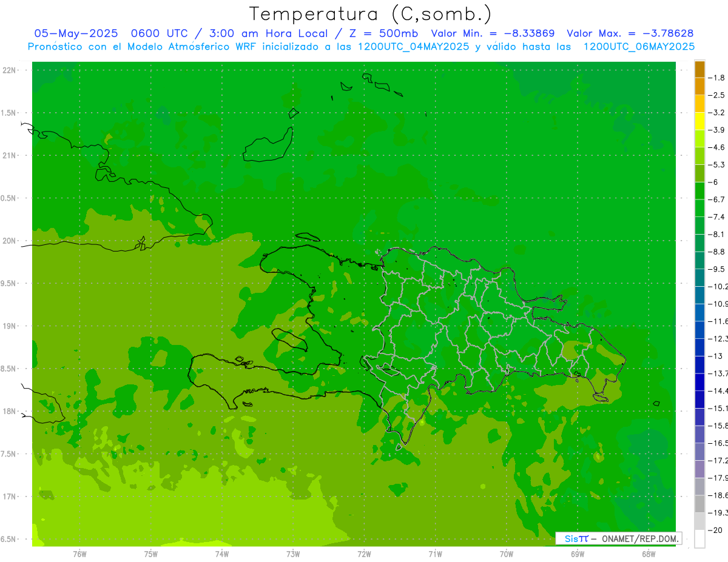This screenshot has width=728, height=562.
Task: Click the valid-until time "1200UTC_06MAY2025"
Action: click(639, 47)
